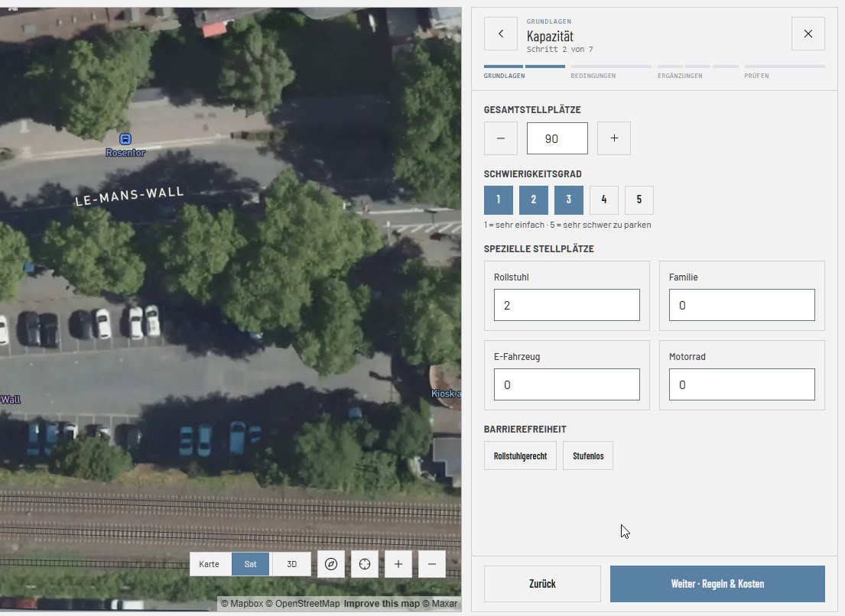
Task: Click the LE-MANS-WALL street label
Action: point(129,196)
